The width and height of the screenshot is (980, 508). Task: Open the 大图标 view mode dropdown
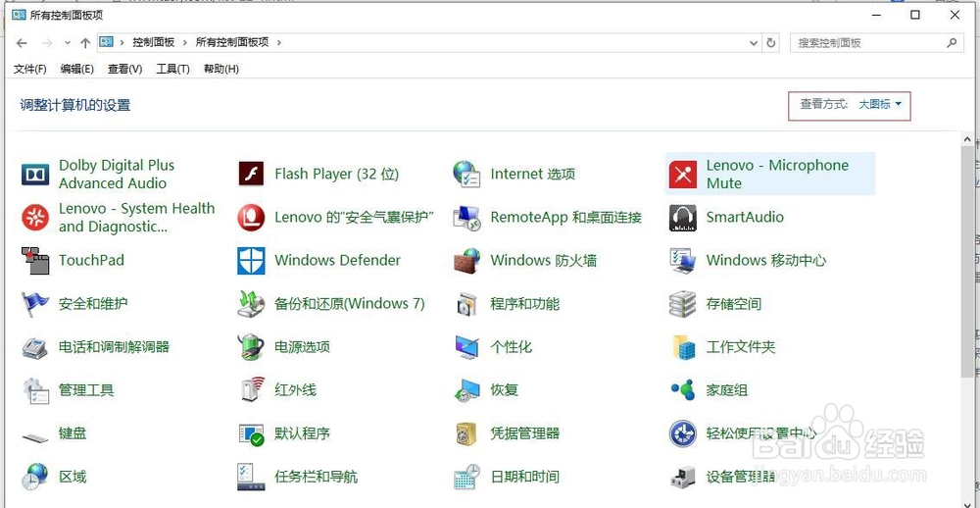tap(880, 105)
